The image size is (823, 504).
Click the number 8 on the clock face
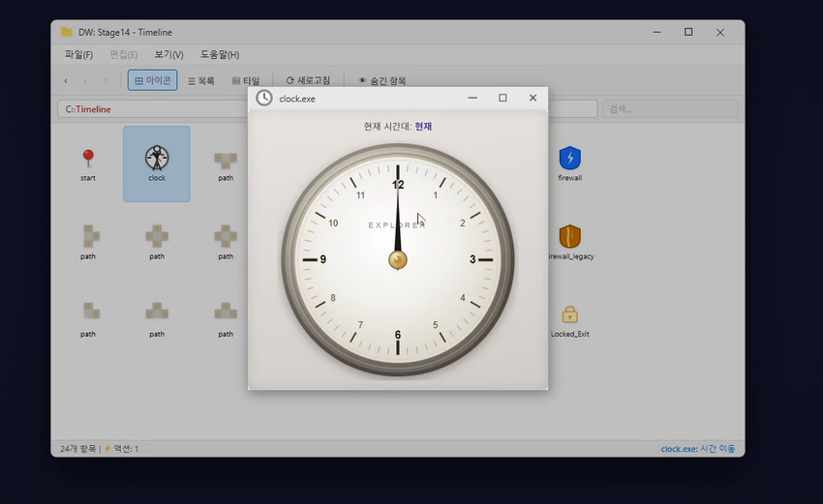click(x=333, y=298)
